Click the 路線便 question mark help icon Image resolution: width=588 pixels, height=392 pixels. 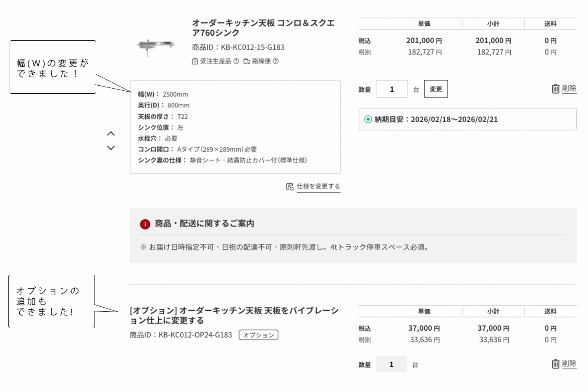pyautogui.click(x=276, y=61)
